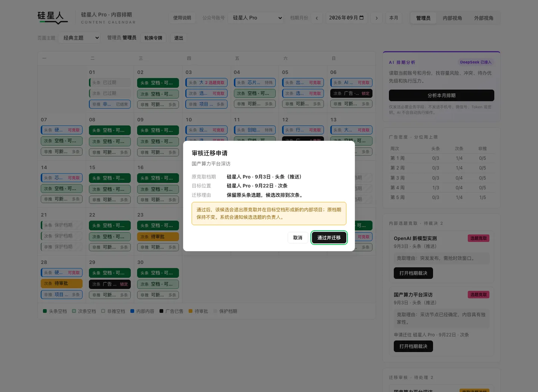538x392 pixels.
Task: Switch to the 管理员 view tab
Action: (x=423, y=18)
